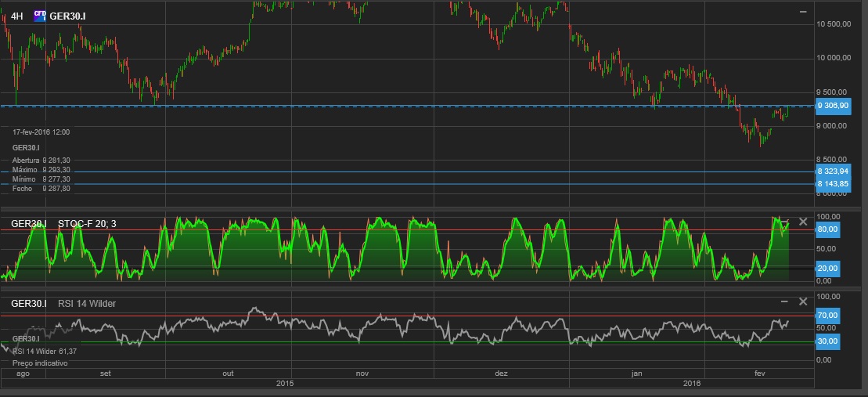
Task: Click the GER30.I label in stochastic panel
Action: click(28, 224)
